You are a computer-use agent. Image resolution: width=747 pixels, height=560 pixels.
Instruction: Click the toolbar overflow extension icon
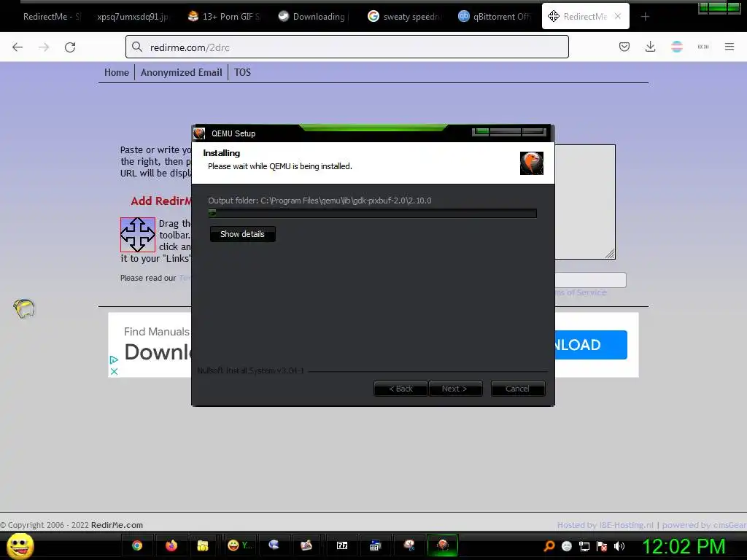(x=703, y=47)
